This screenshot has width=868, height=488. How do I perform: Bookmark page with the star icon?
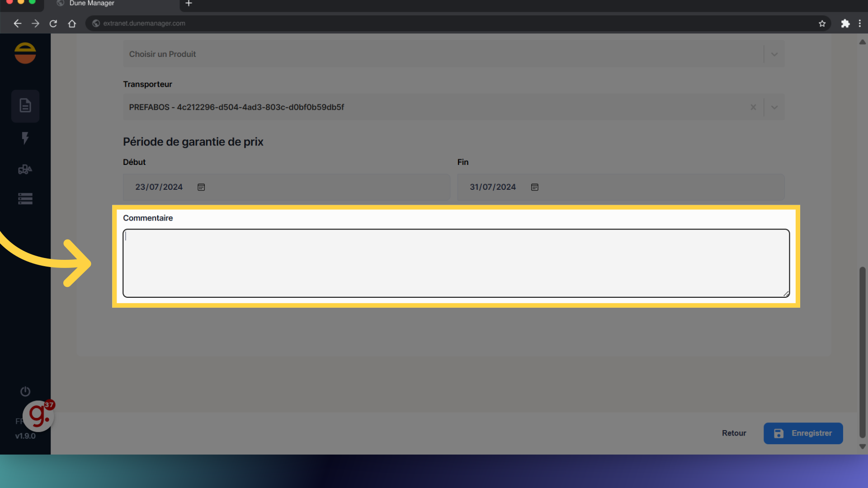click(x=822, y=23)
